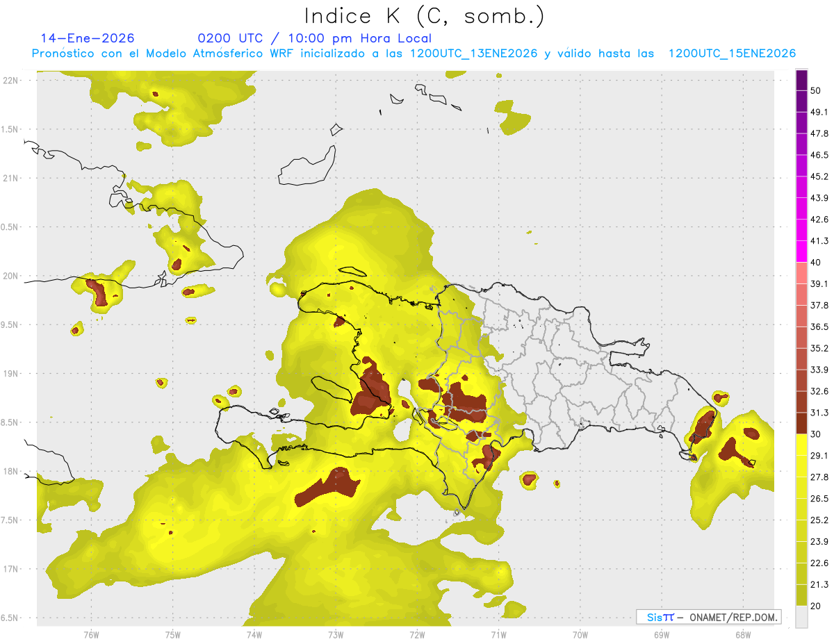Click the colorbar value "23.9"
The height and width of the screenshot is (644, 834).
819,542
